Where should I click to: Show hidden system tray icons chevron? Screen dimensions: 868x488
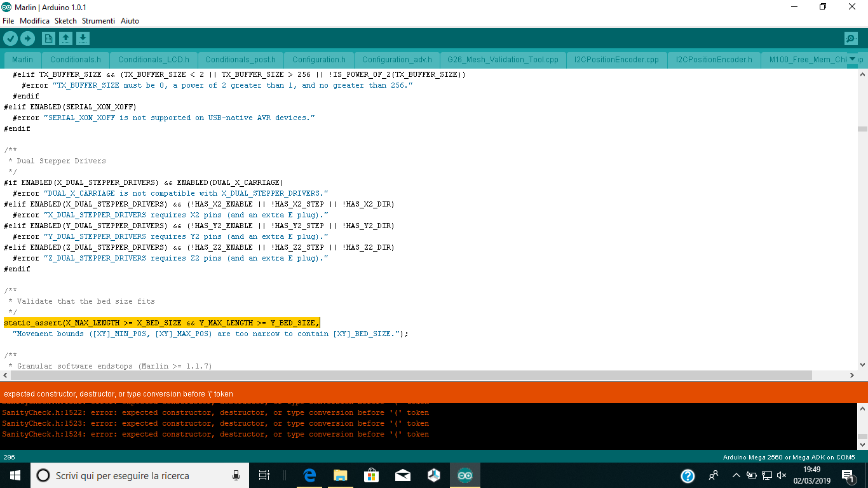736,475
